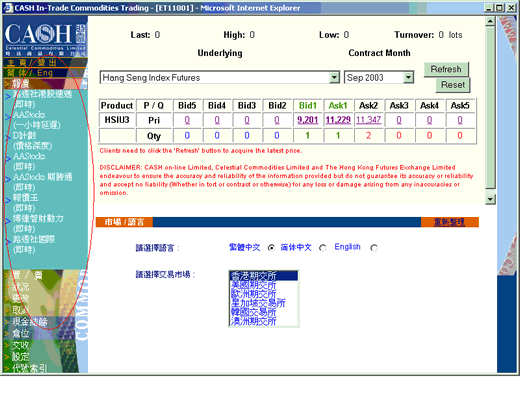Click the Bid4 price 0 link
Image resolution: width=520 pixels, height=406 pixels.
(x=217, y=120)
